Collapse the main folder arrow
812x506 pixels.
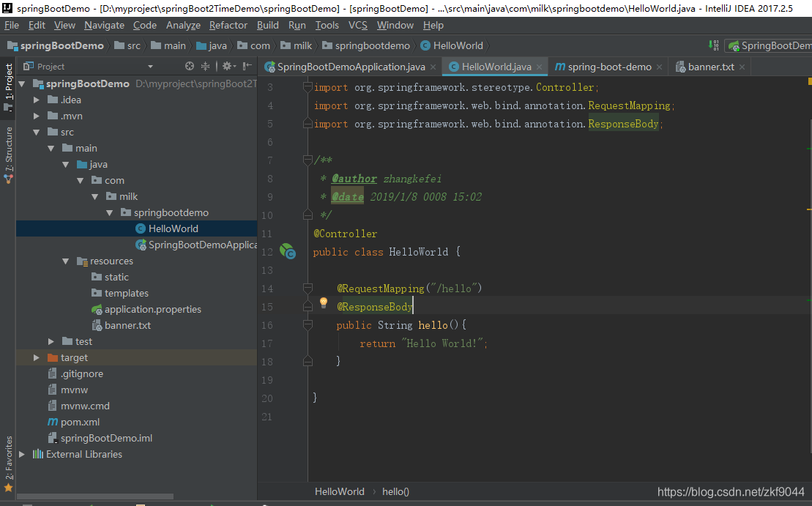51,148
